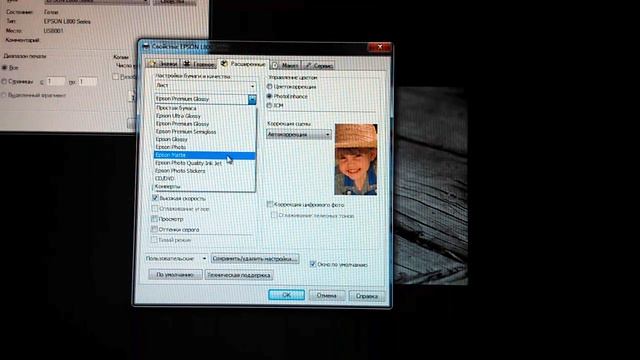Select the Расширенные tab
The width and height of the screenshot is (640, 360).
point(243,64)
